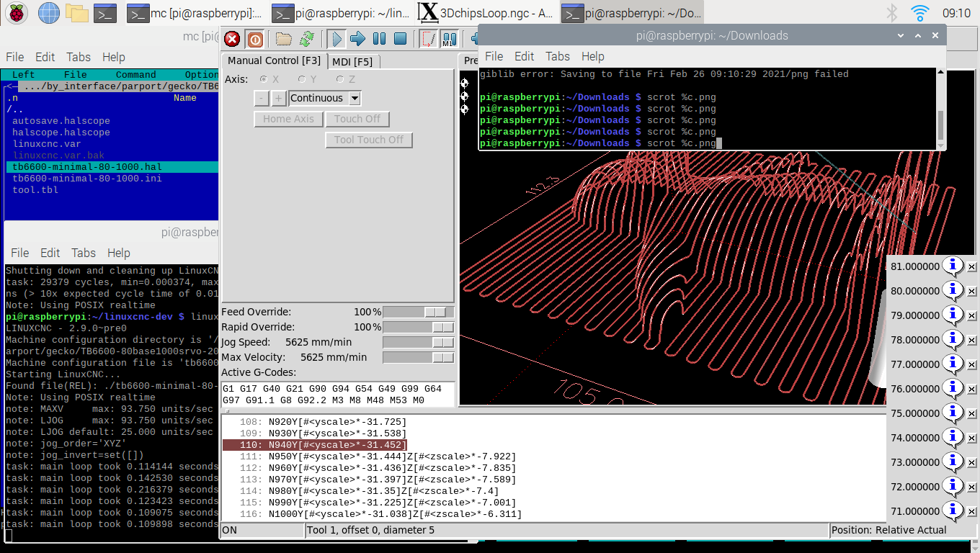Click the Home Axis button
Viewport: 980px width, 553px height.
pos(288,119)
